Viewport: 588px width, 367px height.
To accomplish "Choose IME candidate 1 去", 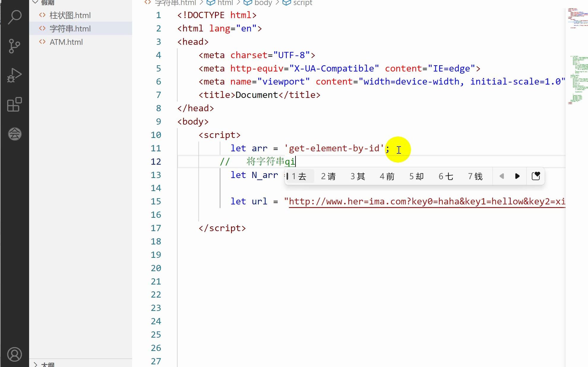I will [299, 176].
